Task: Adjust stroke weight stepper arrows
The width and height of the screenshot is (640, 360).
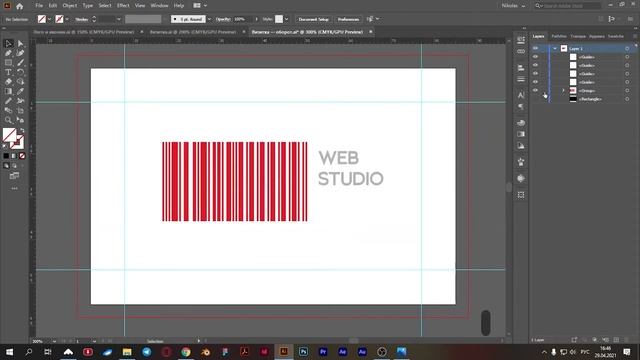Action: coord(94,19)
